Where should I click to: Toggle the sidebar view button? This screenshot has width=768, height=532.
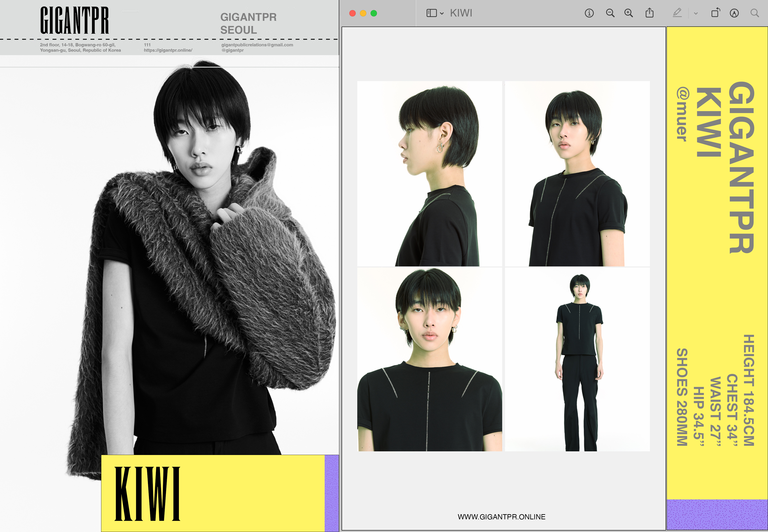tap(431, 13)
